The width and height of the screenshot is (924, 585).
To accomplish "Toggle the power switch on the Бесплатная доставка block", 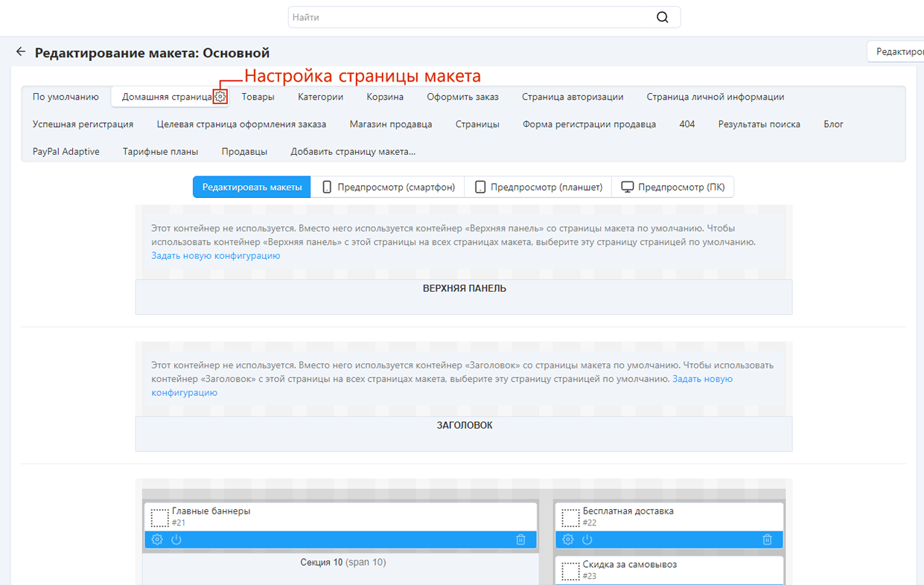I will tap(587, 540).
